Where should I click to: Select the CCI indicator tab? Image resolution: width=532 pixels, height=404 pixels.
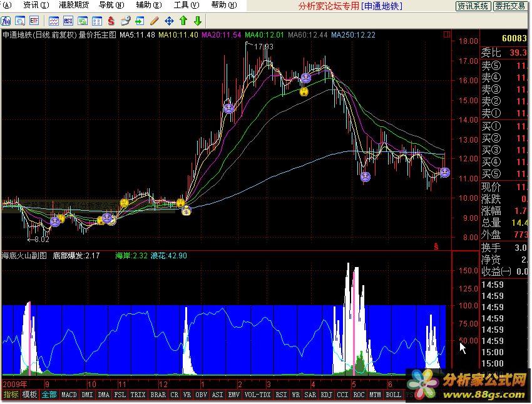click(x=343, y=395)
